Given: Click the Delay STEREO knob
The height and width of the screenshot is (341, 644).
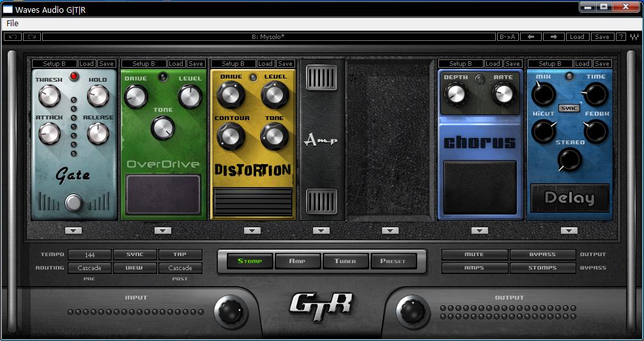Looking at the screenshot, I should 570,159.
